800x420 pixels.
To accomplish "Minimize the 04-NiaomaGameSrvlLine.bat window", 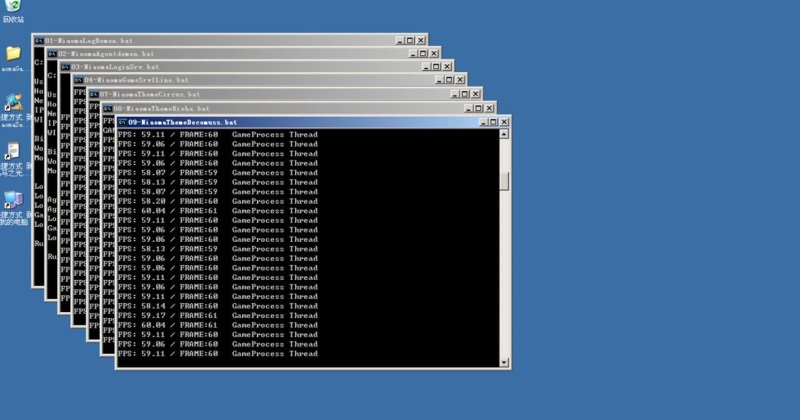I will [439, 79].
